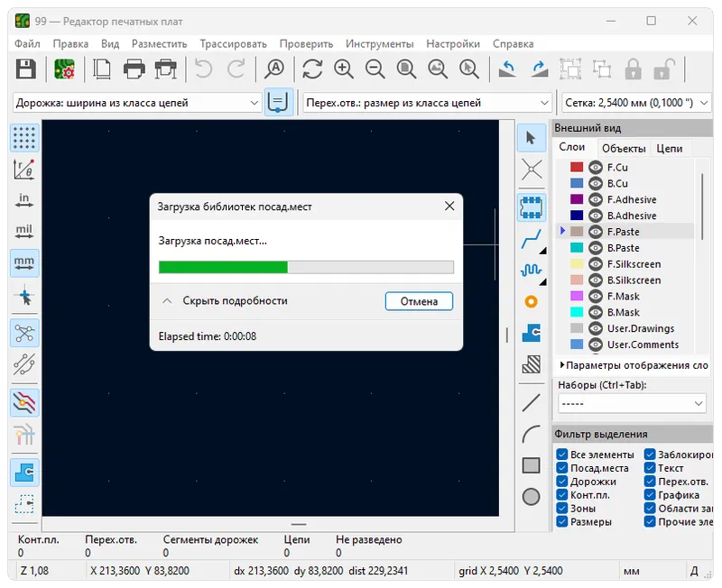This screenshot has width=722, height=588.
Task: Open the 'Разместить' menu
Action: coord(160,43)
